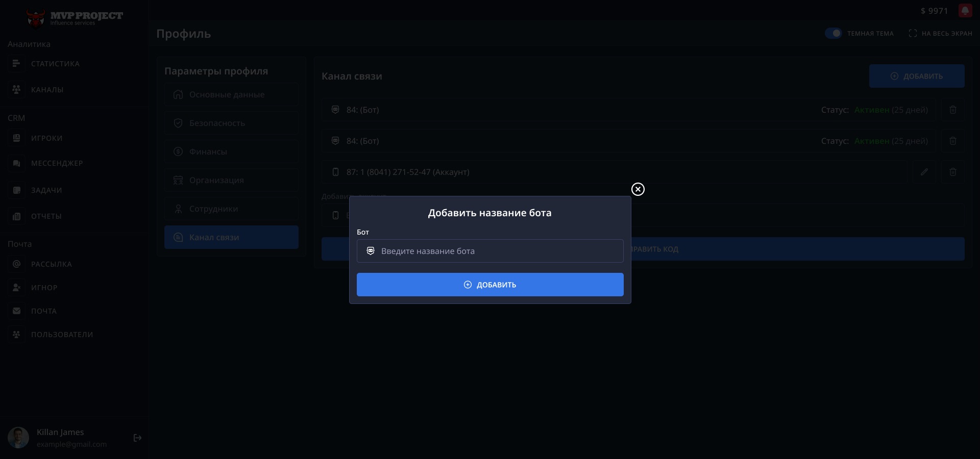Click the РАССЫЛКА at-sign icon
This screenshot has width=980, height=459.
16,264
